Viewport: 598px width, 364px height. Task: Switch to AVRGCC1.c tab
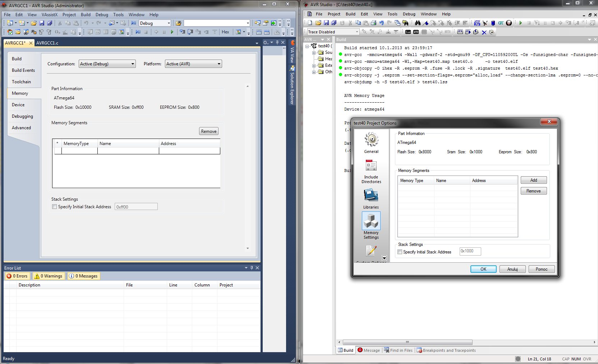(47, 43)
